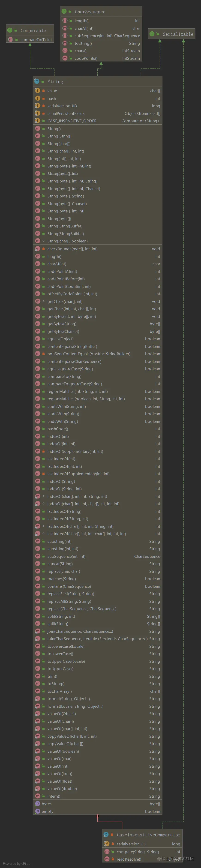Image resolution: width=201 pixels, height=868 pixels.
Task: Select the CharSequence interface title
Action: pyautogui.click(x=90, y=12)
